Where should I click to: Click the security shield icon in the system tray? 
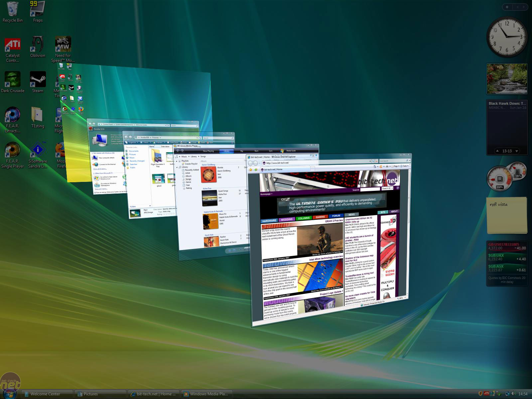480,394
